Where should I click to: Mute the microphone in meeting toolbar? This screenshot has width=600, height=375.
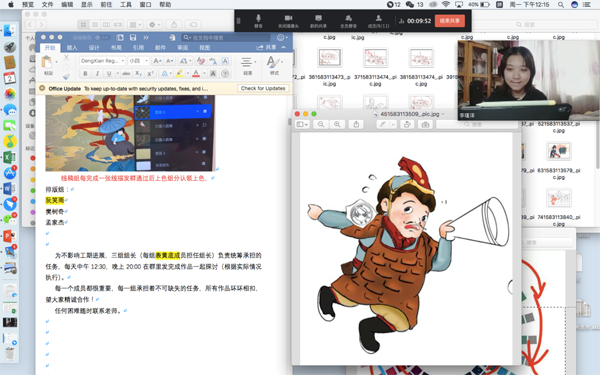[x=258, y=21]
